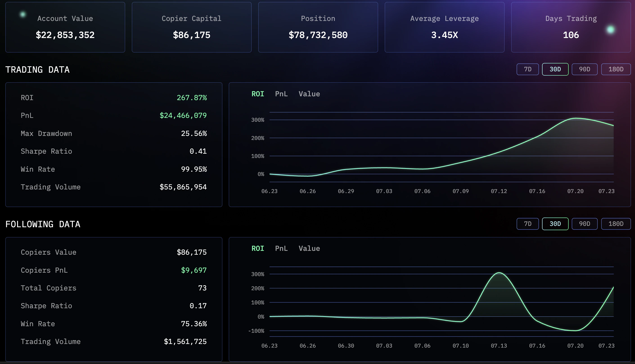
Task: Click the Average Leverage card
Action: pyautogui.click(x=444, y=27)
